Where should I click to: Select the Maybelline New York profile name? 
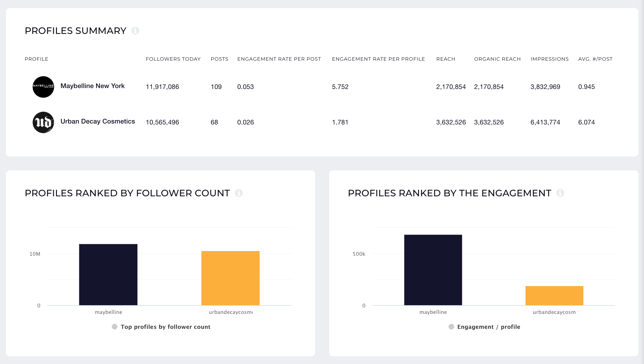click(93, 86)
